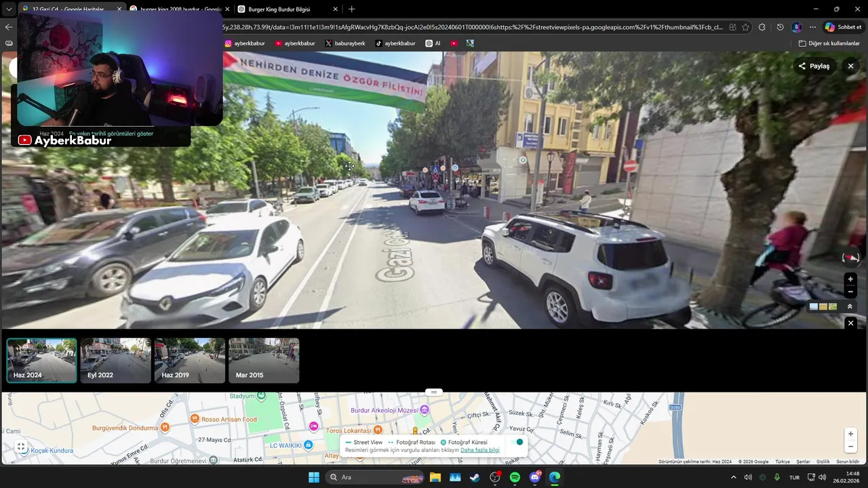This screenshot has width=868, height=488.
Task: Open Microsoft Edge from the taskbar
Action: (x=555, y=477)
